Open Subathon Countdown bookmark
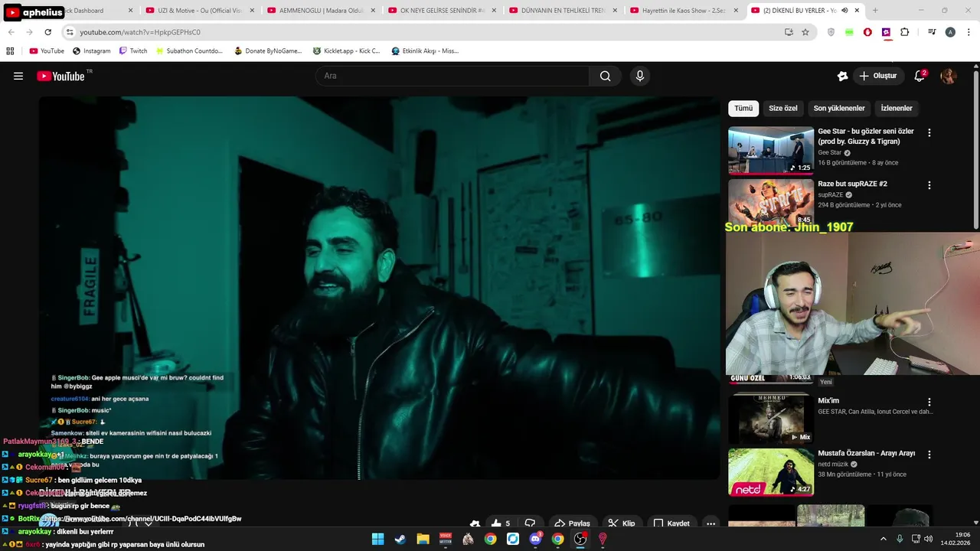 (x=188, y=51)
